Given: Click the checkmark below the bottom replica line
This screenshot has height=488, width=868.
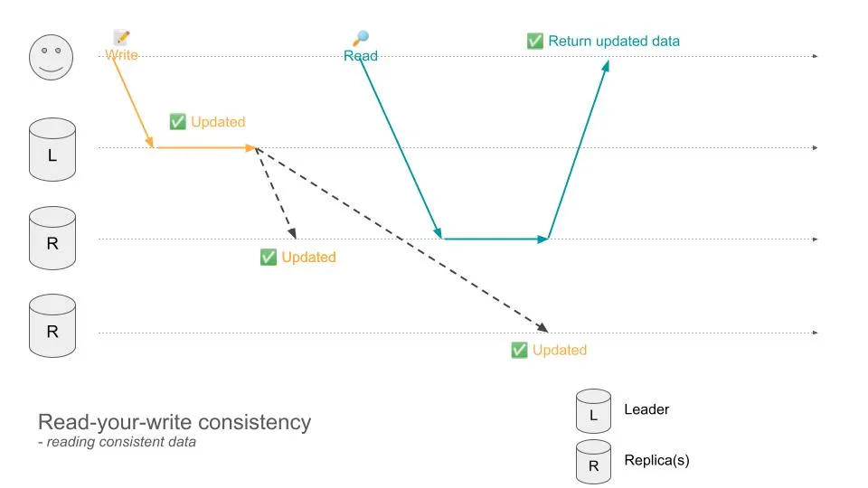Looking at the screenshot, I should pyautogui.click(x=519, y=351).
